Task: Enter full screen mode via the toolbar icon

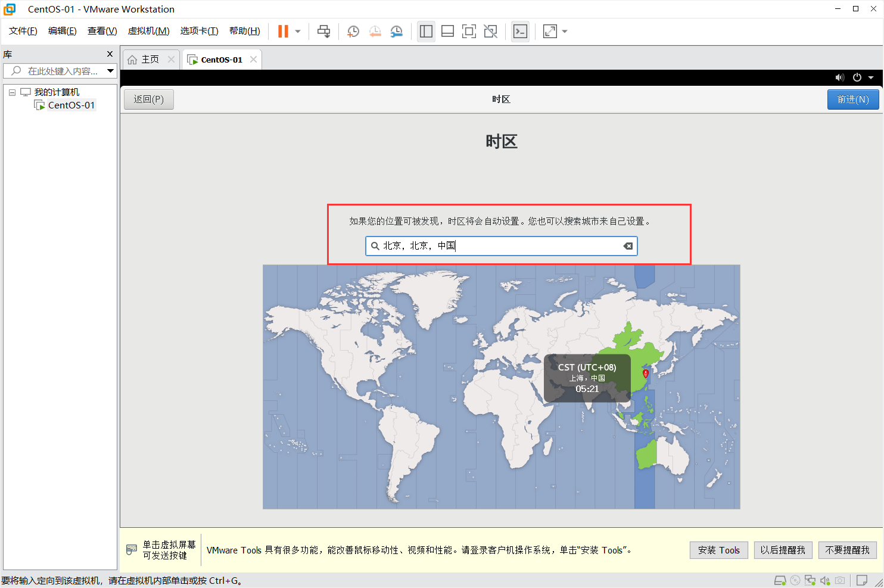Action: point(469,31)
